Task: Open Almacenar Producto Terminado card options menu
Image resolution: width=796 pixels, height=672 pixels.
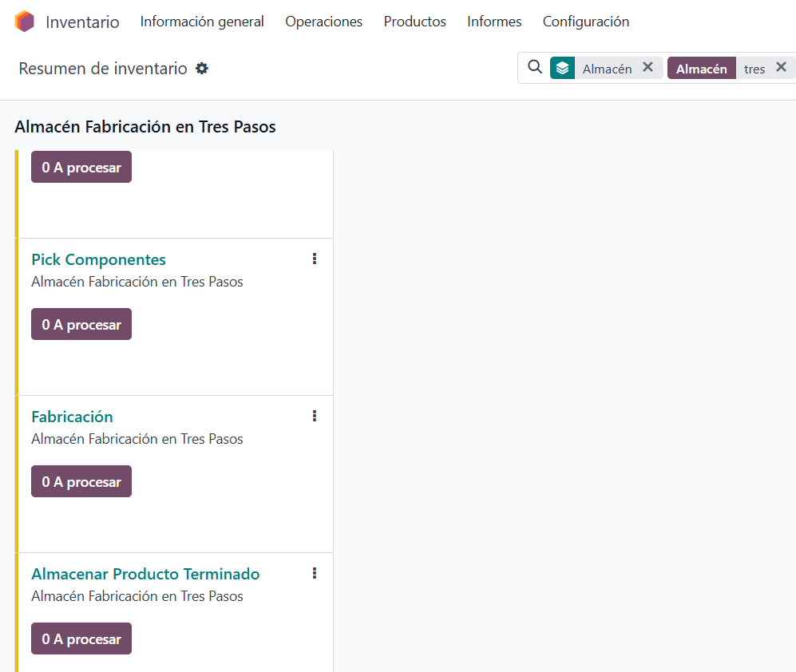Action: click(315, 574)
